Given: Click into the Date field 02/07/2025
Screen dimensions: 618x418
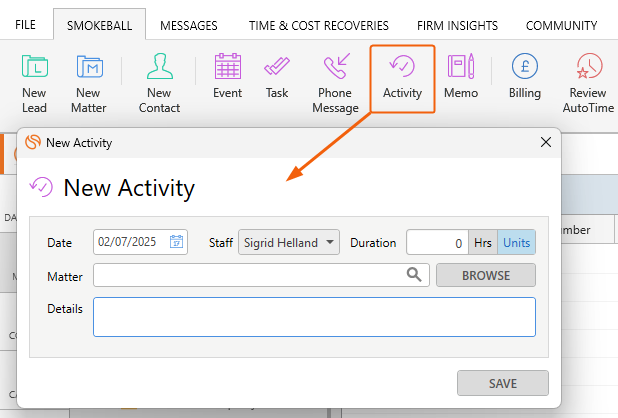Looking at the screenshot, I should tap(140, 242).
